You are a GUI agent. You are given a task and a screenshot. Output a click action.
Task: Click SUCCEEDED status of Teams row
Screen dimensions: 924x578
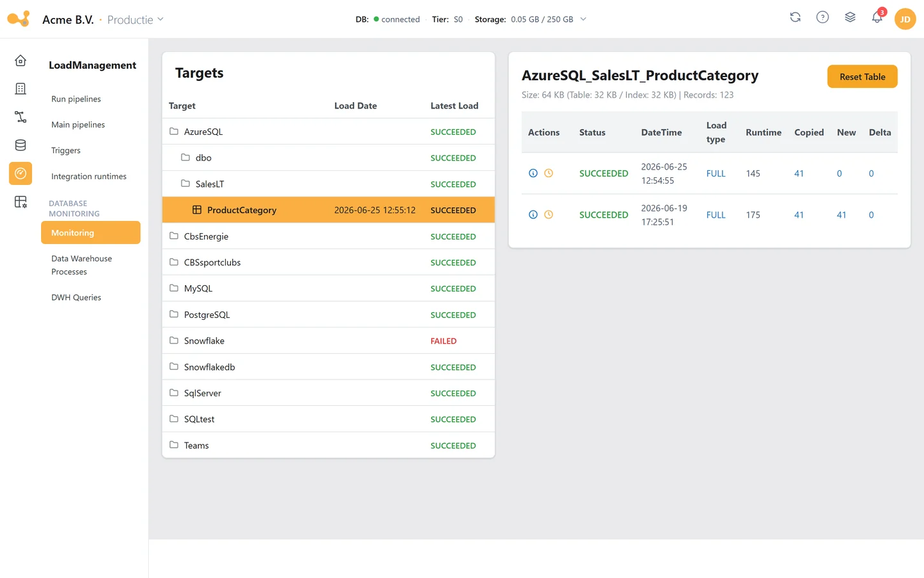pos(453,446)
